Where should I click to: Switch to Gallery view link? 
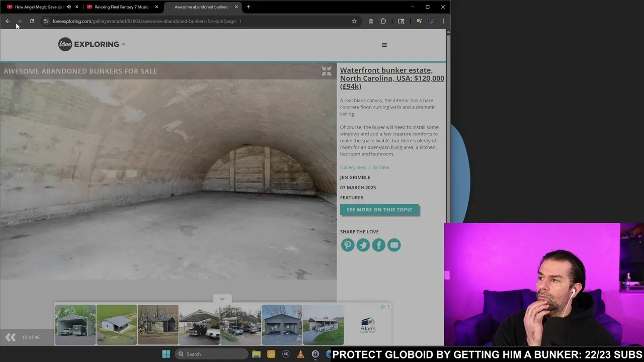353,167
